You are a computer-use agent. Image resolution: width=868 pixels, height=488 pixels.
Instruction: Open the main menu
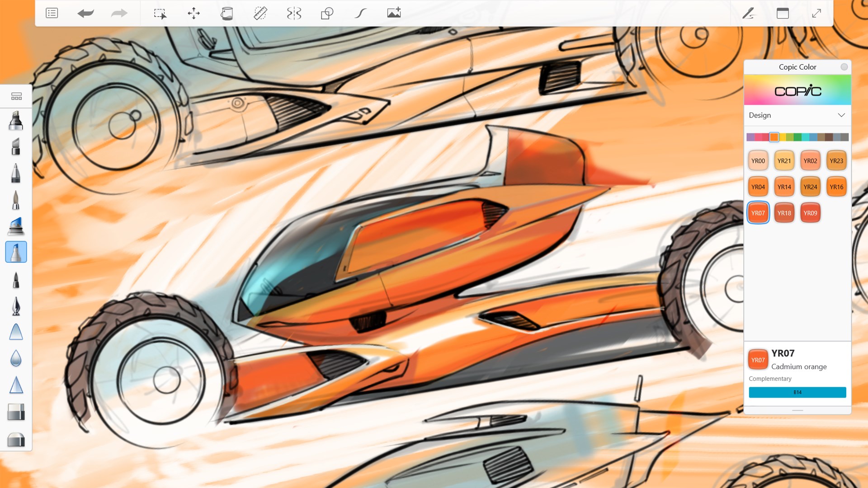point(52,13)
